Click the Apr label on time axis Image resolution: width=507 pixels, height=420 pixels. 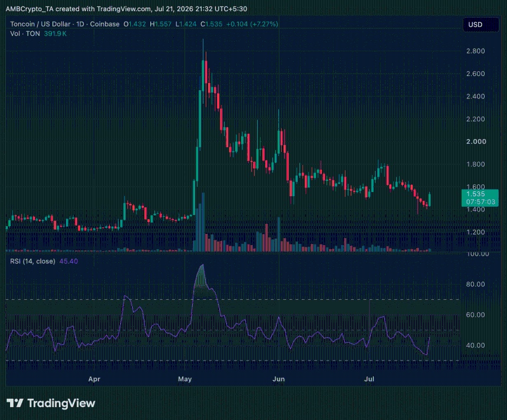(94, 379)
